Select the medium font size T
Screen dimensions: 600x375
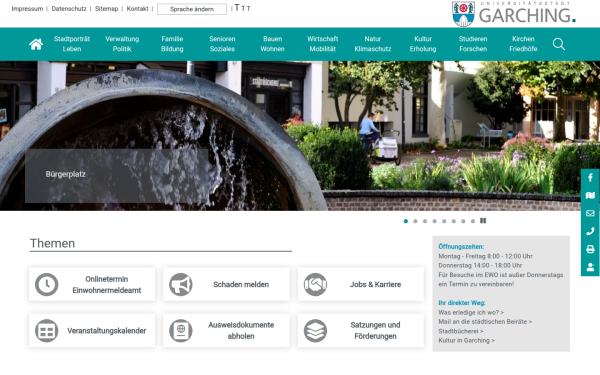[x=243, y=8]
